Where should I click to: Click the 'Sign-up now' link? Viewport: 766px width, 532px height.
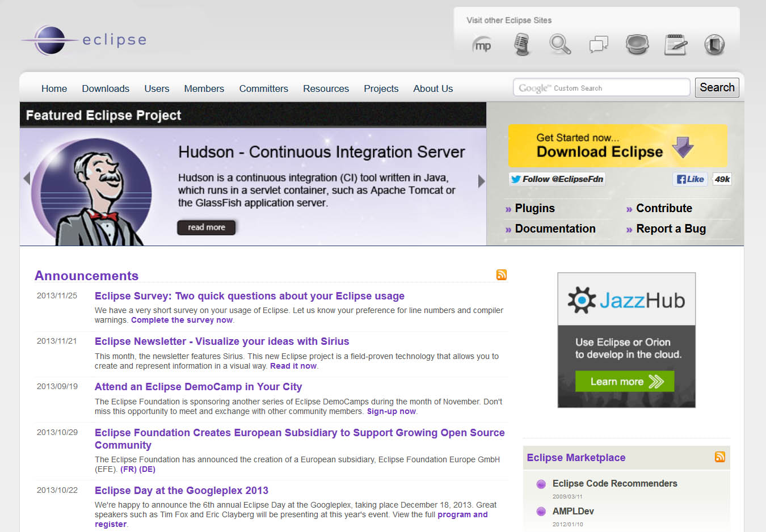pos(392,411)
